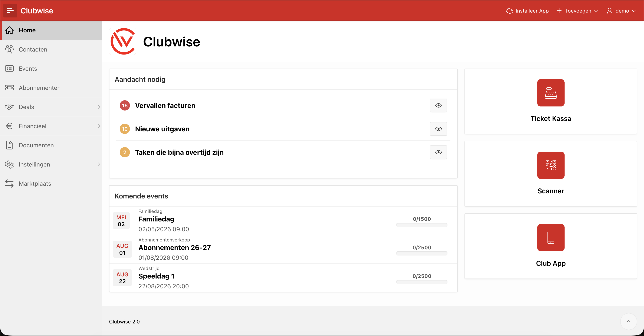Click the AUG 22 date tile
Image resolution: width=644 pixels, height=336 pixels.
[x=122, y=277]
